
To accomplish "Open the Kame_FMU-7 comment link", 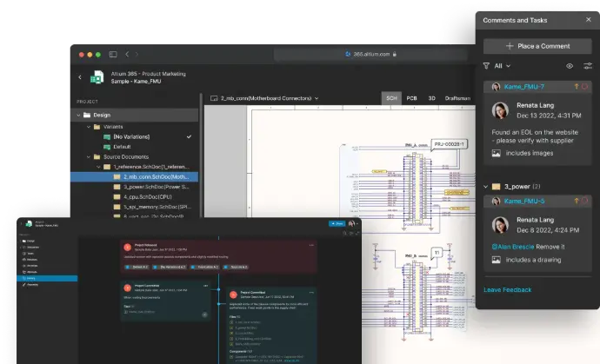I will 523,87.
